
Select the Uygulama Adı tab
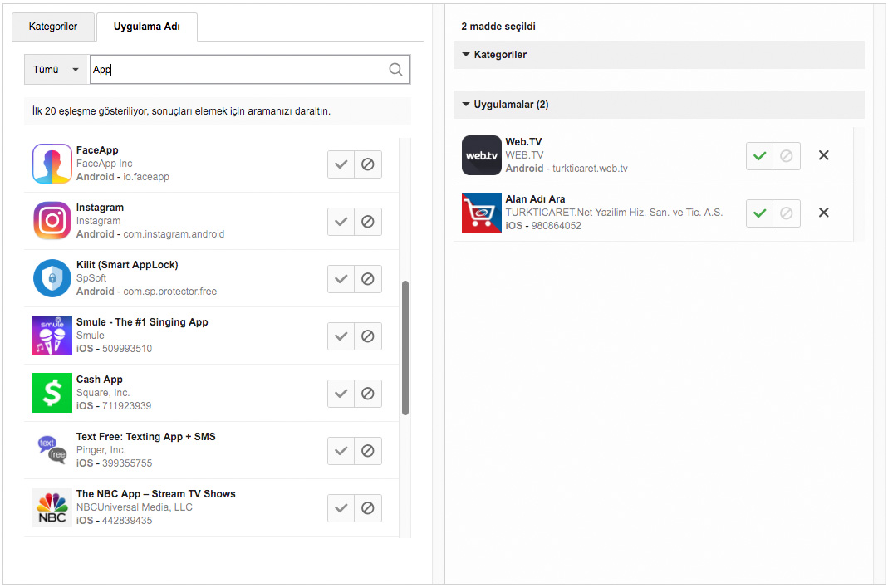(x=147, y=27)
